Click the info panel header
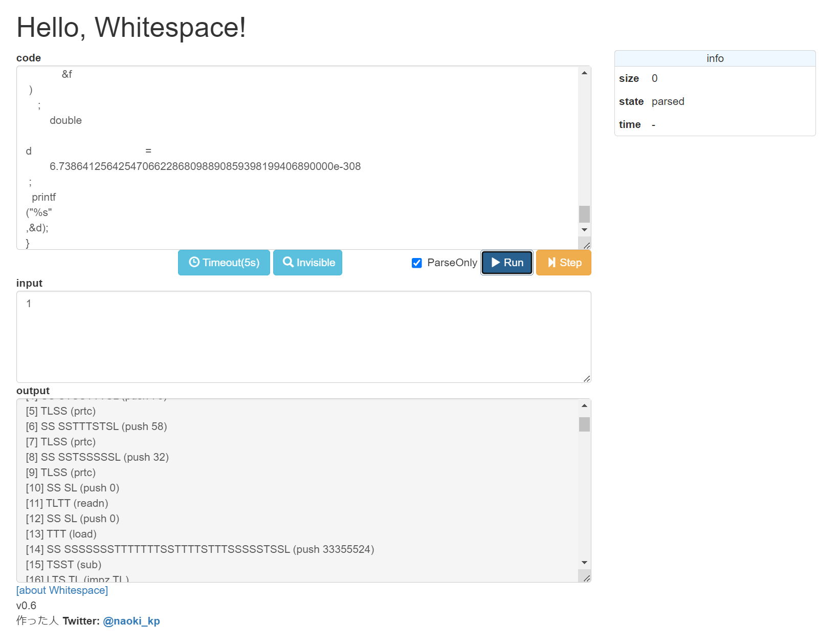 (x=715, y=58)
